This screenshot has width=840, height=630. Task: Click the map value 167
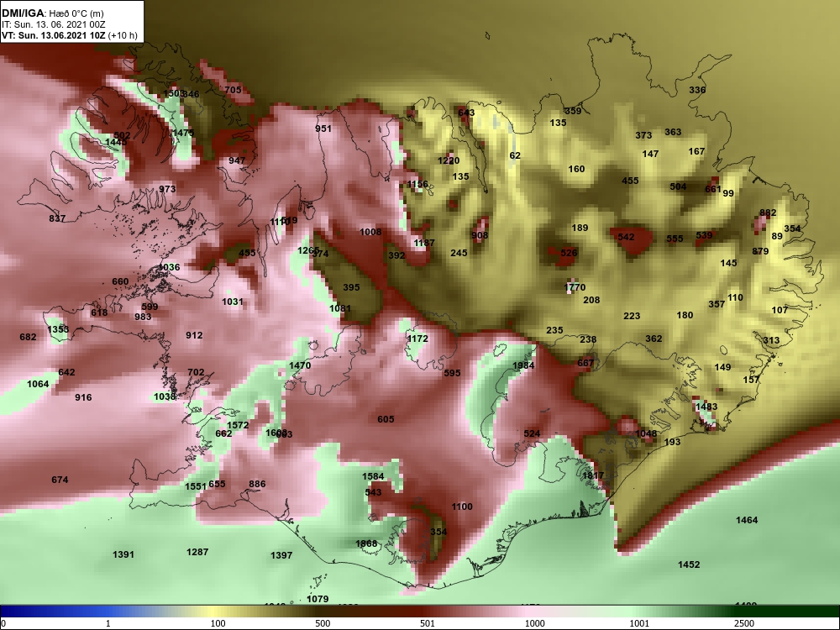(x=696, y=151)
